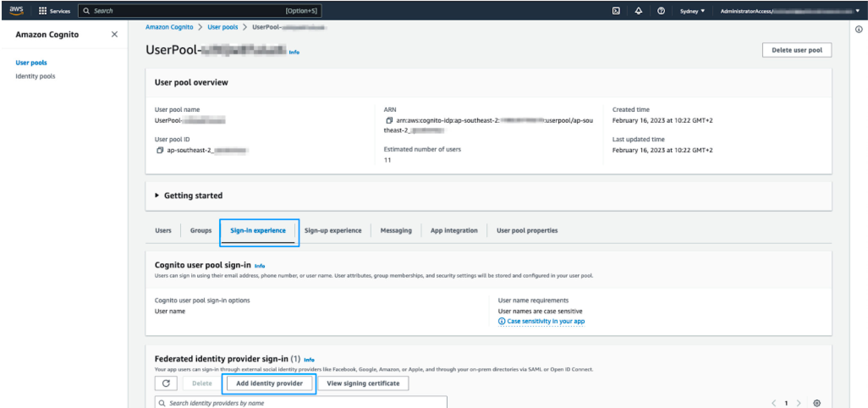Viewport: 868px width, 408px height.
Task: Close the Amazon Cognito side navigation
Action: [x=114, y=34]
